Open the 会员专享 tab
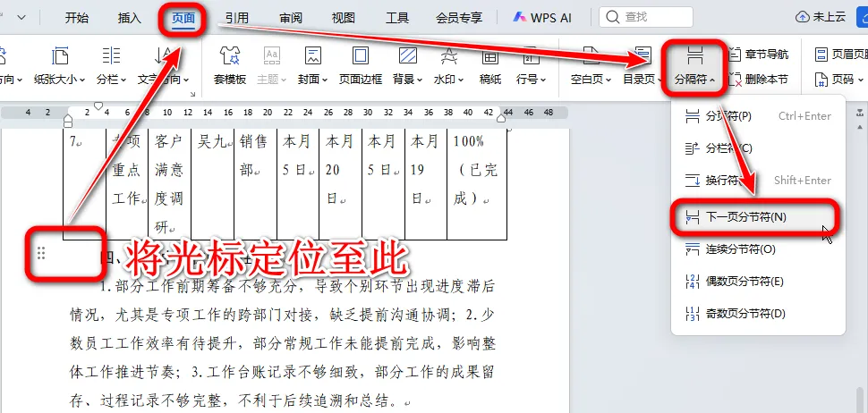 point(459,18)
